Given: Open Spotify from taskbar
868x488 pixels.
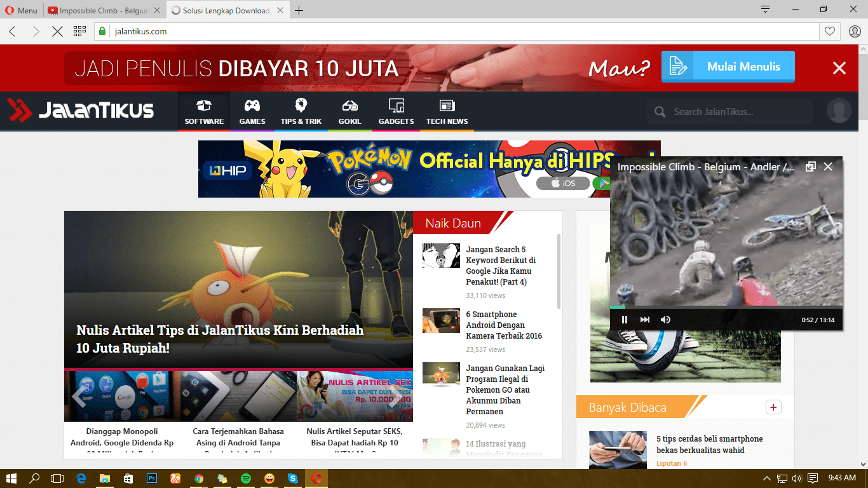Looking at the screenshot, I should click(246, 478).
